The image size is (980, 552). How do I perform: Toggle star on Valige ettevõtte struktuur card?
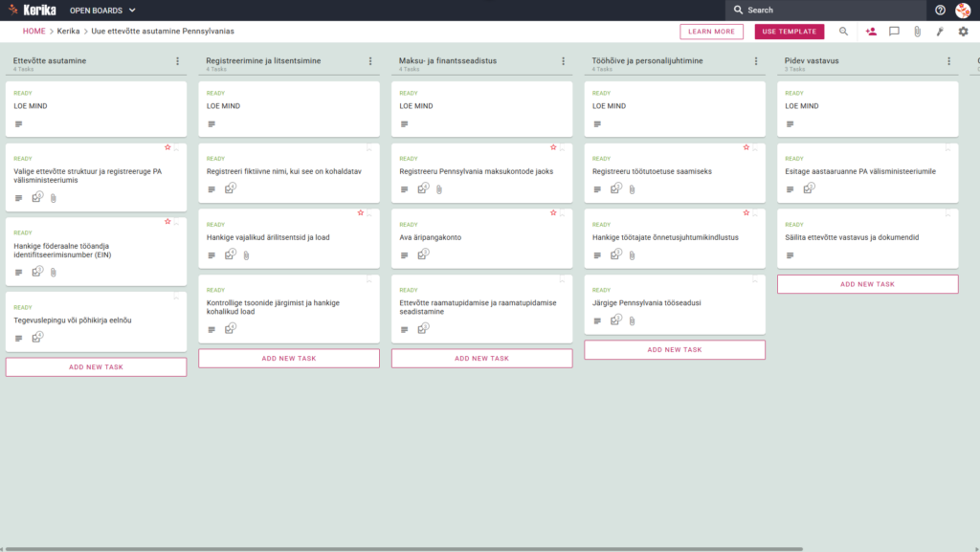click(x=167, y=147)
